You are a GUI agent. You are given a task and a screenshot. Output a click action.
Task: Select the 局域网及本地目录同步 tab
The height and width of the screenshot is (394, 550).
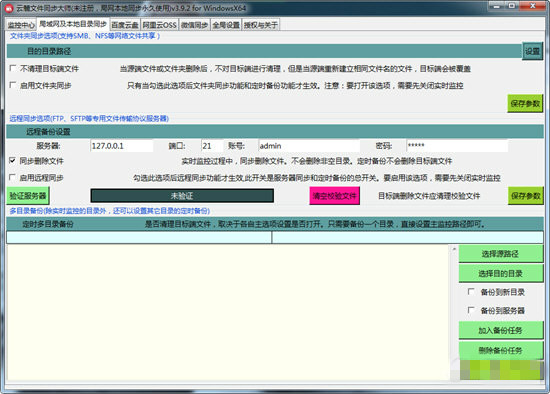[x=73, y=24]
